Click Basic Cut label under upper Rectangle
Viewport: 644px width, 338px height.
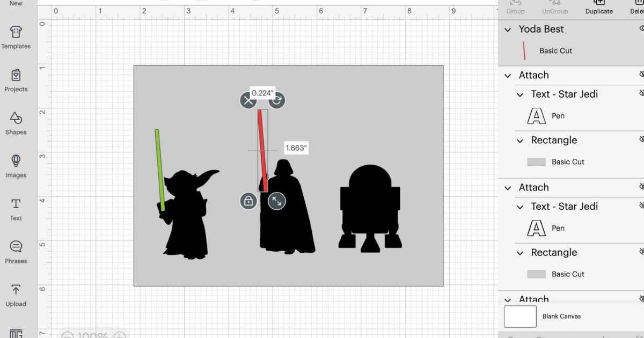[x=568, y=162]
